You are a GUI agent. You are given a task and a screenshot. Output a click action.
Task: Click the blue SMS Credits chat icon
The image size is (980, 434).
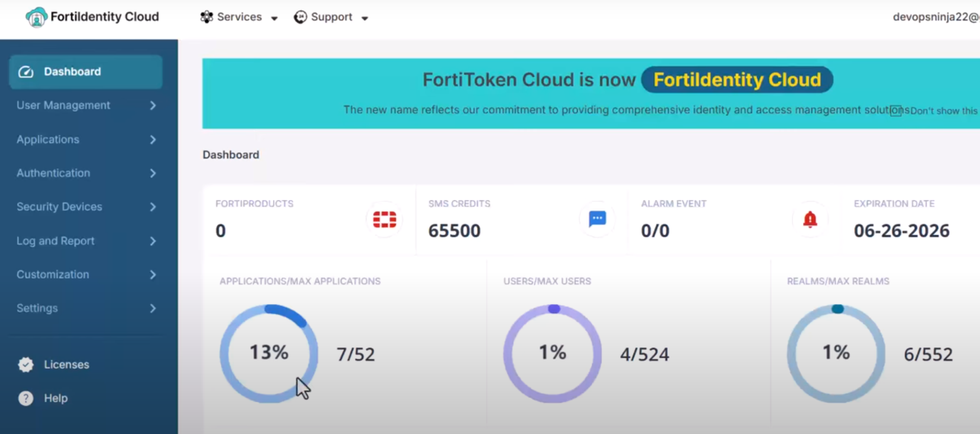coord(597,219)
